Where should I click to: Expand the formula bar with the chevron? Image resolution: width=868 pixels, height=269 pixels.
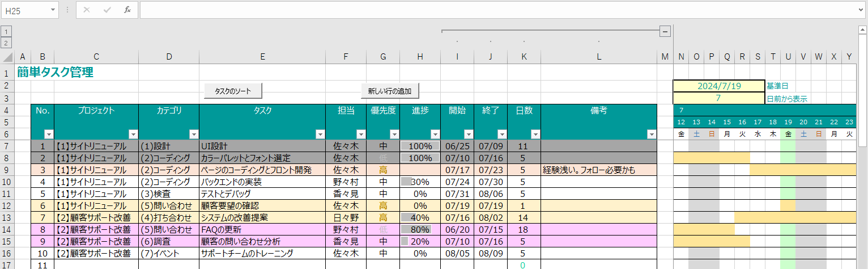[x=861, y=10]
